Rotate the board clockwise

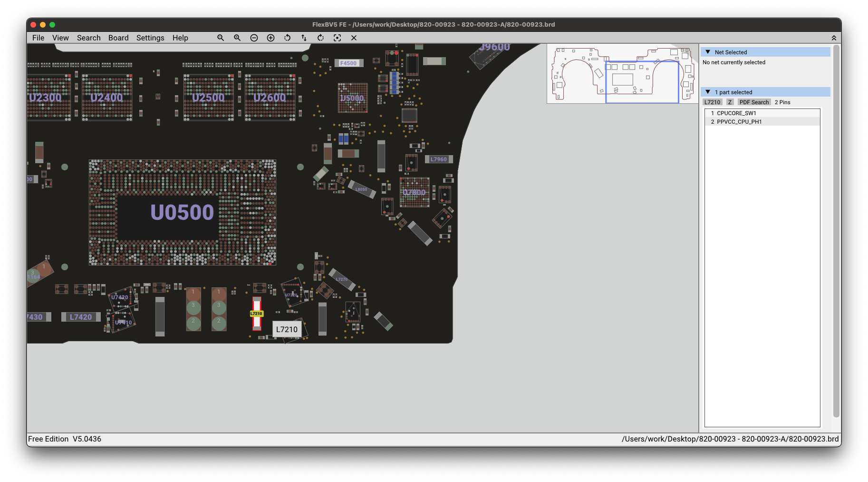coord(320,38)
